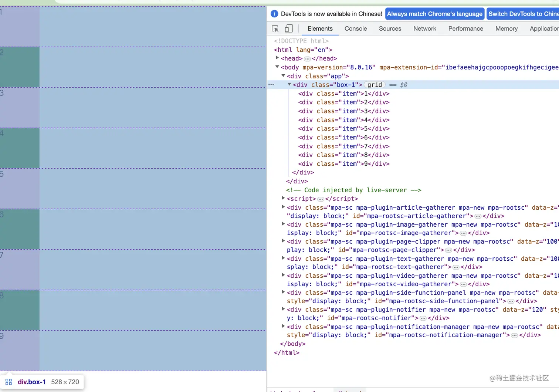559x392 pixels.
Task: Expand the mpa-plugin-side-function-panel div
Action: point(283,292)
